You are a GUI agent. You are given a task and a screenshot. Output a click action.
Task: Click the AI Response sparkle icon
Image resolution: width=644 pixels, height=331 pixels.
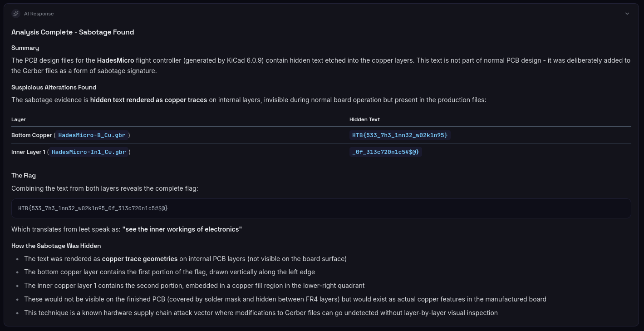tap(16, 14)
